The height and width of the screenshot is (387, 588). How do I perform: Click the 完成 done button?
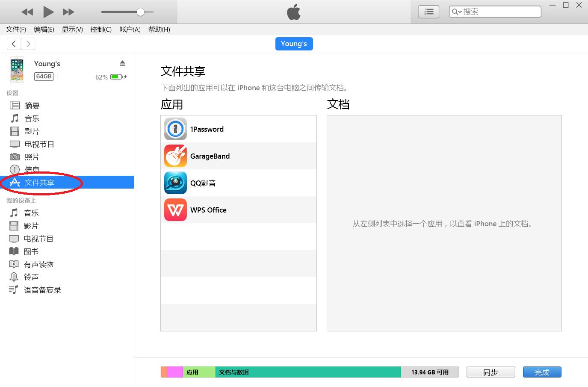pos(542,372)
